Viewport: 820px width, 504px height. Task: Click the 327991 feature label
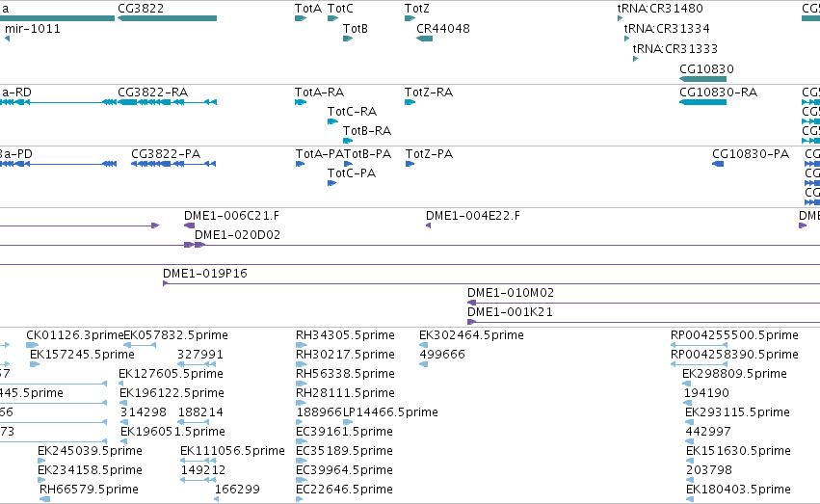(200, 355)
